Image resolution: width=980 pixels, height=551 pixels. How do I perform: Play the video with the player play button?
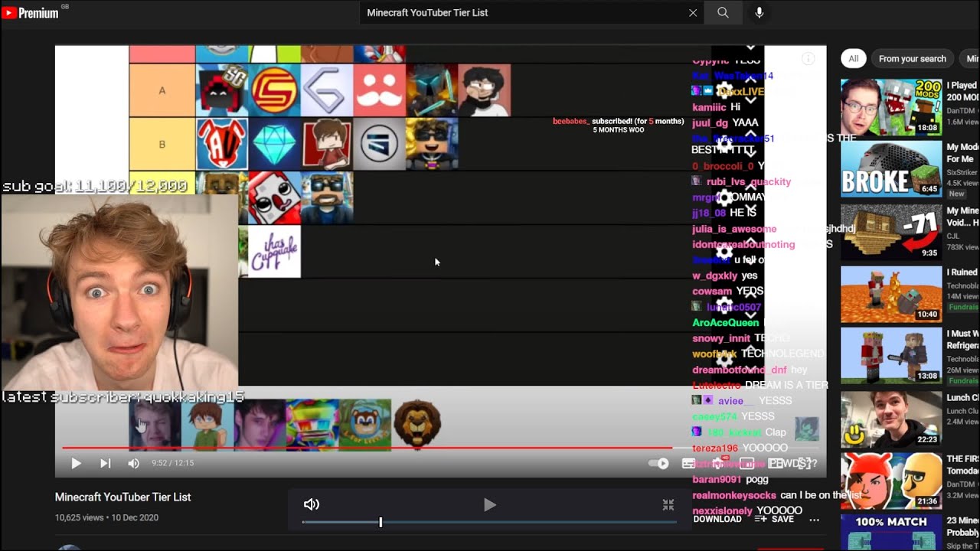(x=76, y=463)
